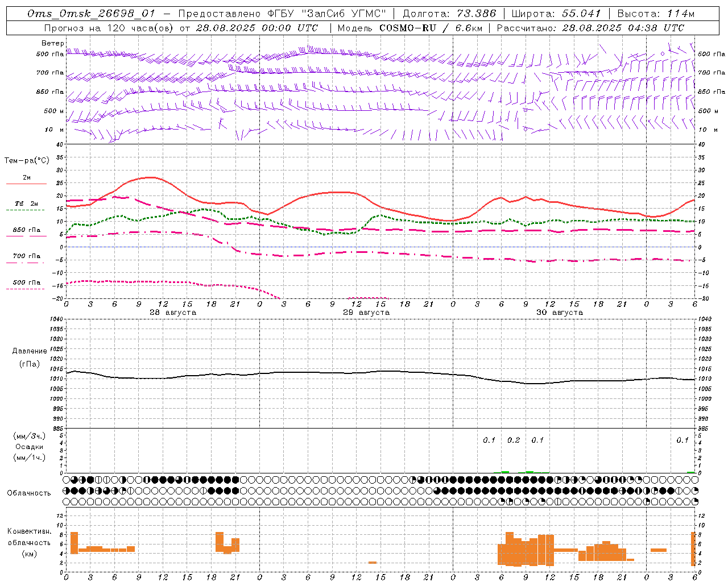Click the Давление panel label

click(x=30, y=351)
